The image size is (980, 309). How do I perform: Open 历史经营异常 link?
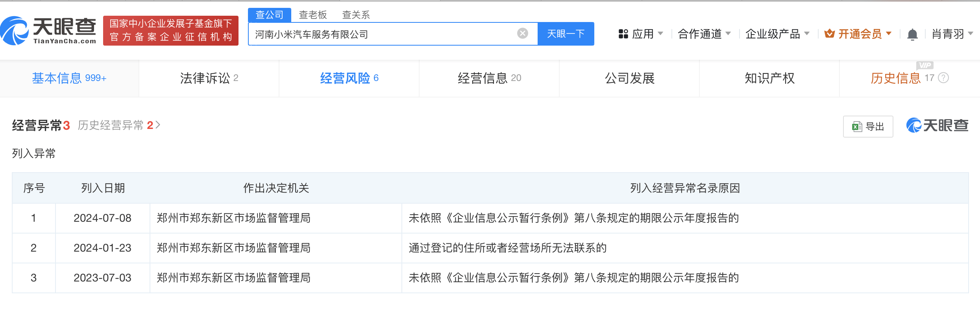coord(119,125)
